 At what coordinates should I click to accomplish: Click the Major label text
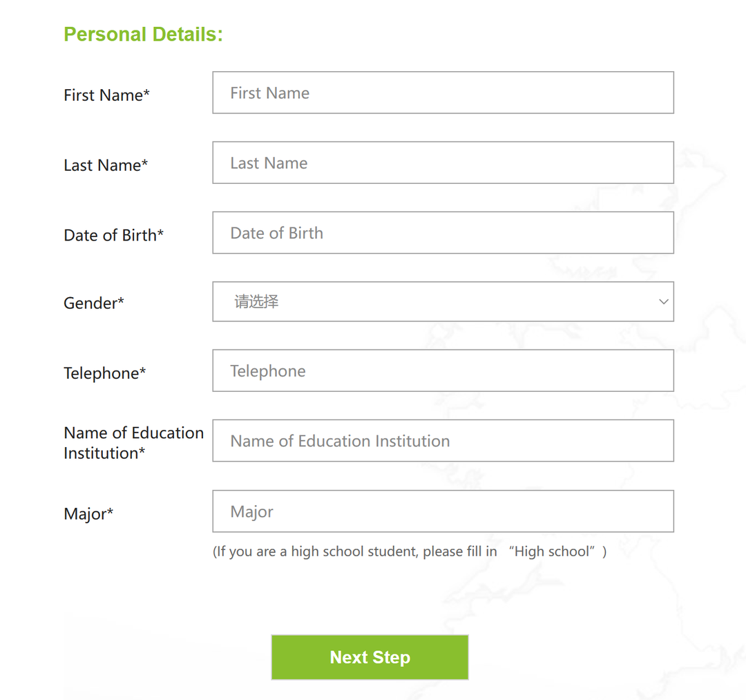point(85,514)
